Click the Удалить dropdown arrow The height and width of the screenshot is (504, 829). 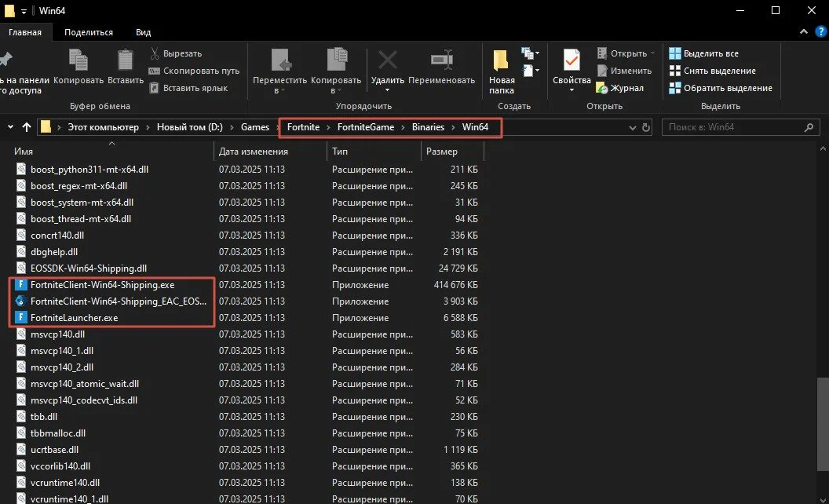point(388,90)
